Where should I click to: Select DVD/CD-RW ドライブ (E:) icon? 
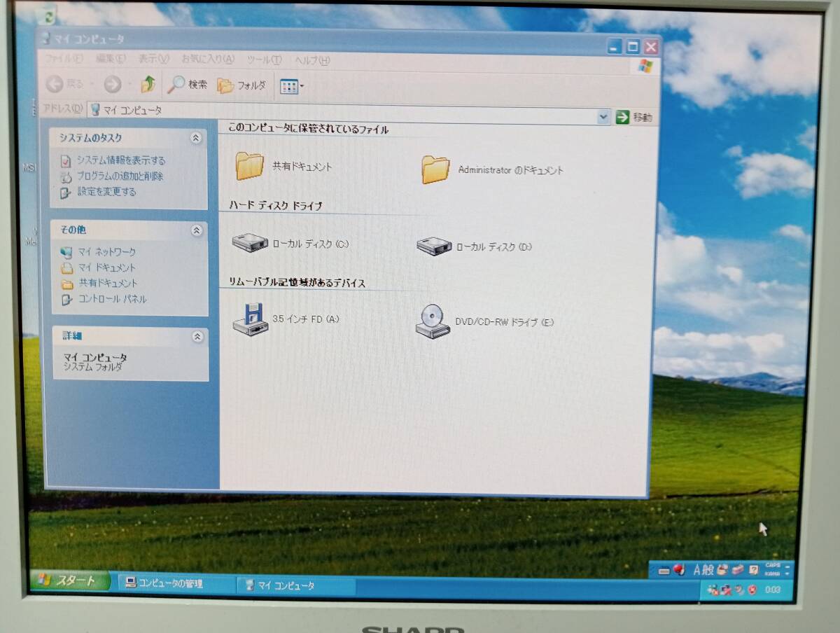433,322
